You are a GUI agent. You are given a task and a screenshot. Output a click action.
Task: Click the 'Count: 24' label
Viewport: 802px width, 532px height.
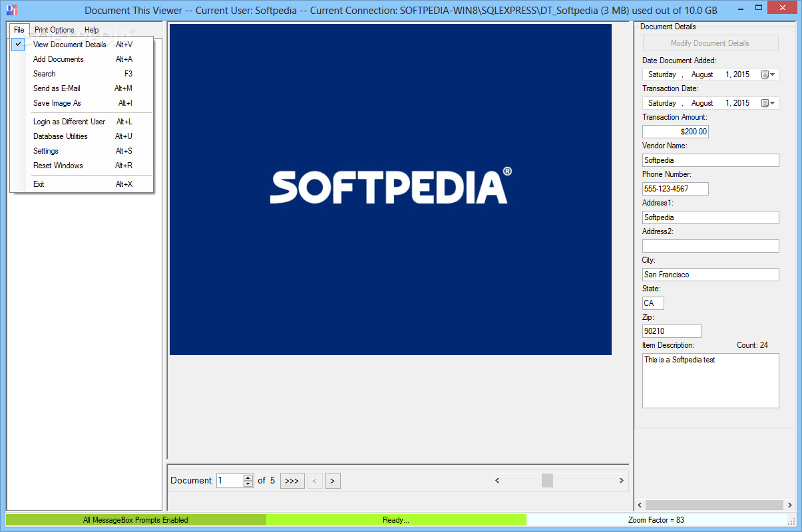(x=753, y=345)
